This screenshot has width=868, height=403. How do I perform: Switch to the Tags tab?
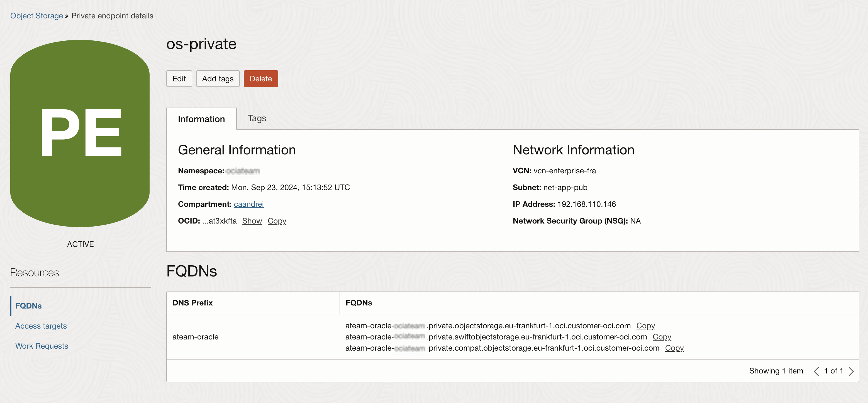[x=257, y=118]
